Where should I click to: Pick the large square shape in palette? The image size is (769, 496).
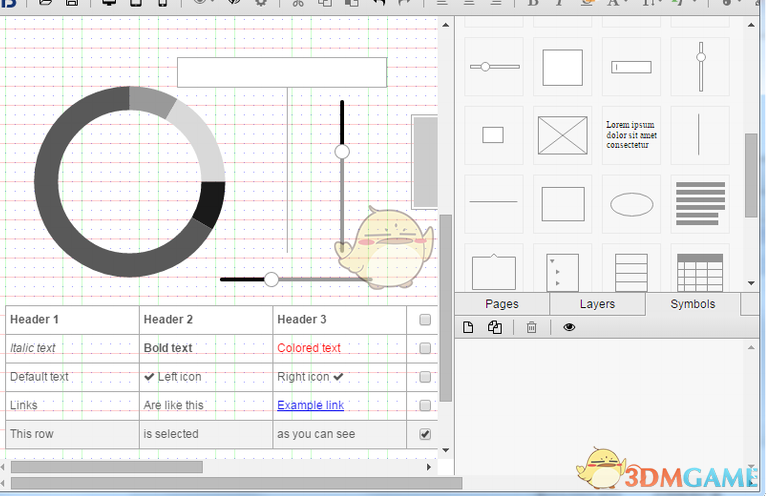tap(563, 67)
